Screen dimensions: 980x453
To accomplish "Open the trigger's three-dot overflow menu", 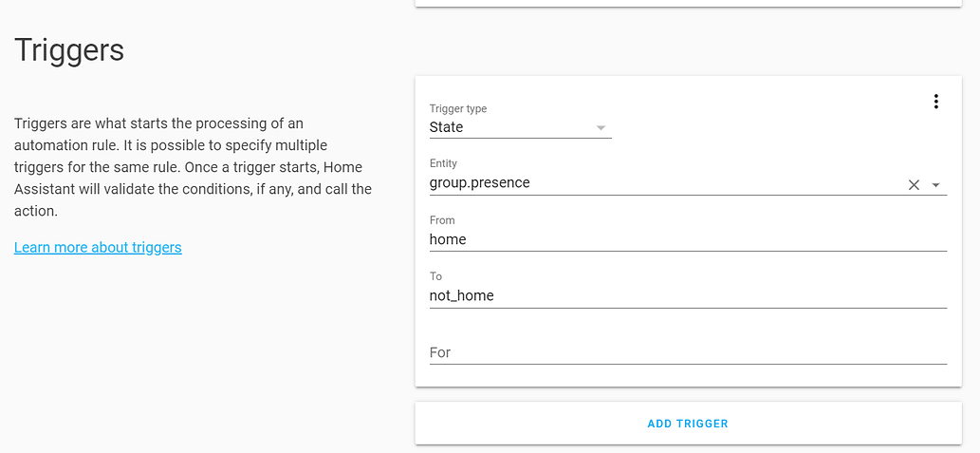I will coord(935,102).
